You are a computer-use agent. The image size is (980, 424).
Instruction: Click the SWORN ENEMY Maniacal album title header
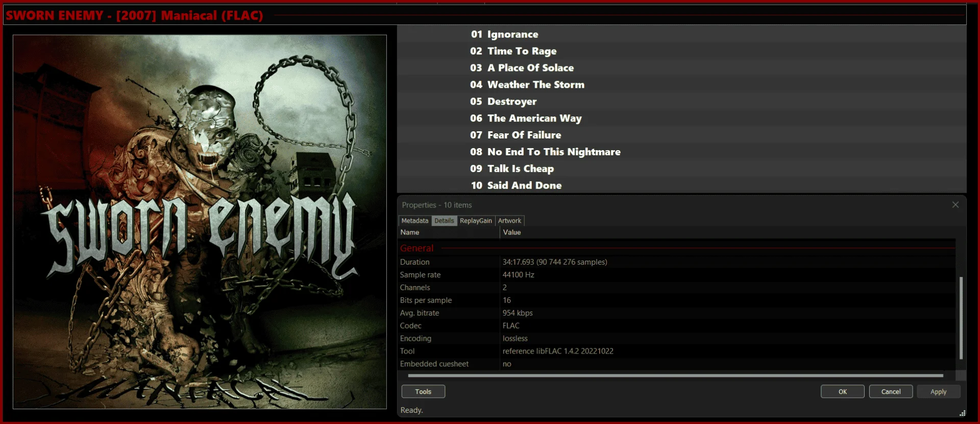pos(135,15)
